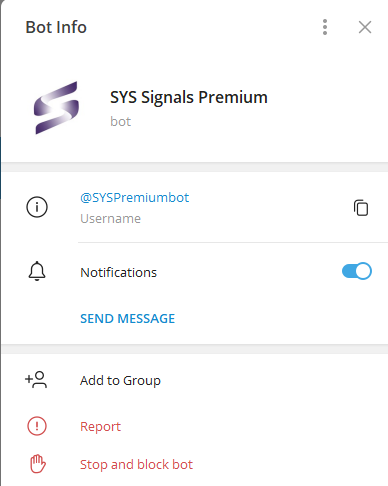Screen dimensions: 388x486
Task: Select Add to Group option
Action: coord(120,380)
